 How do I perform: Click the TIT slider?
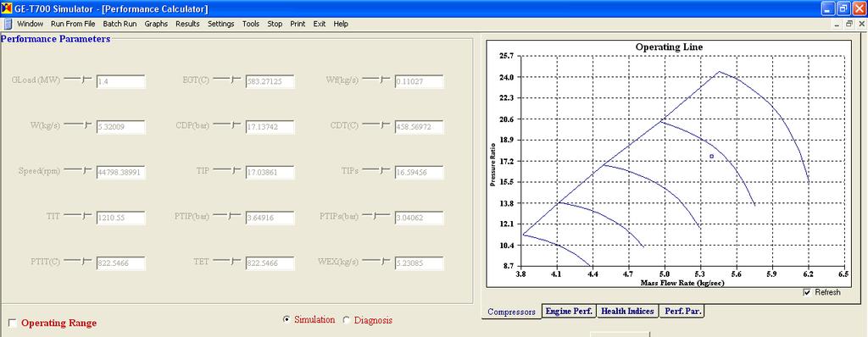click(x=78, y=216)
